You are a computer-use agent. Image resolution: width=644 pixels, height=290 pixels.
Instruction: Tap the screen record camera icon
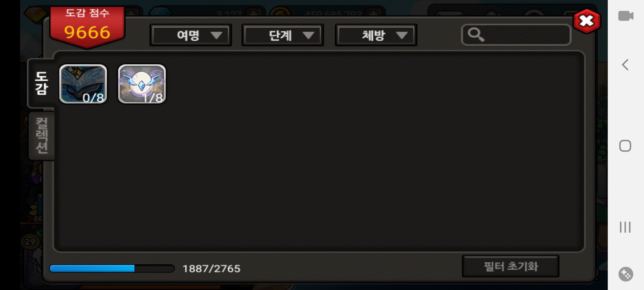click(626, 16)
